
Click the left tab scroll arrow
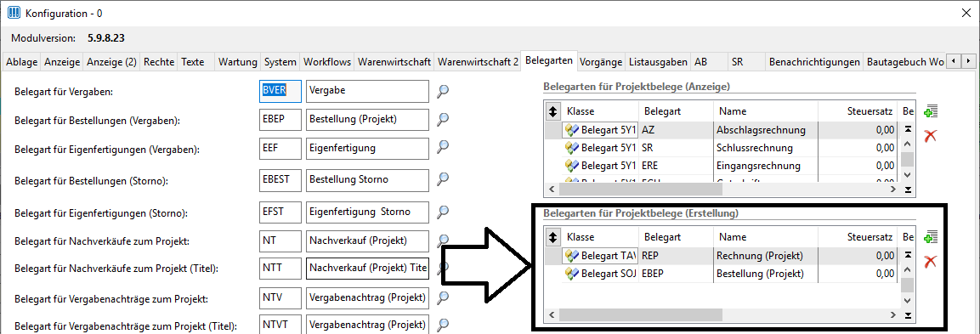click(x=954, y=61)
